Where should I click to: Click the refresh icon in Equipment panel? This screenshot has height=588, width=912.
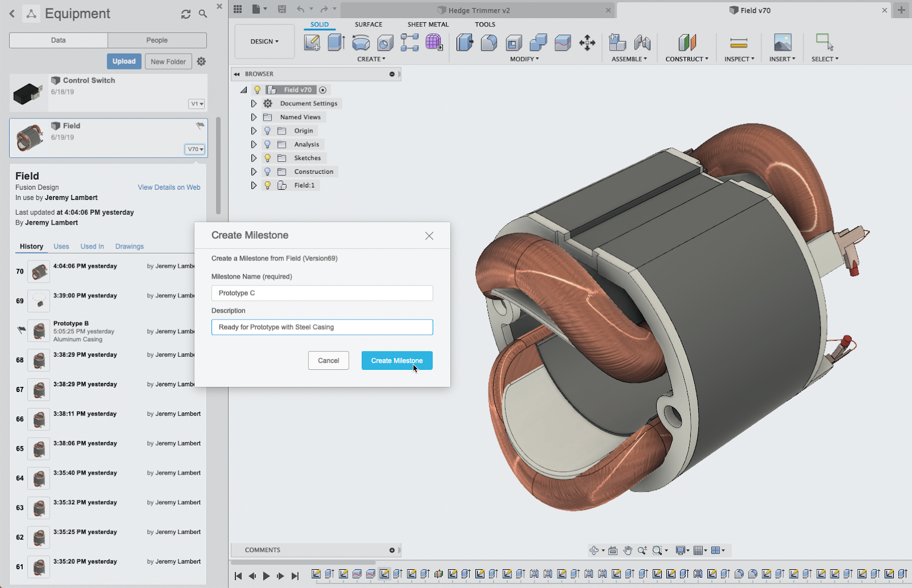pos(186,14)
